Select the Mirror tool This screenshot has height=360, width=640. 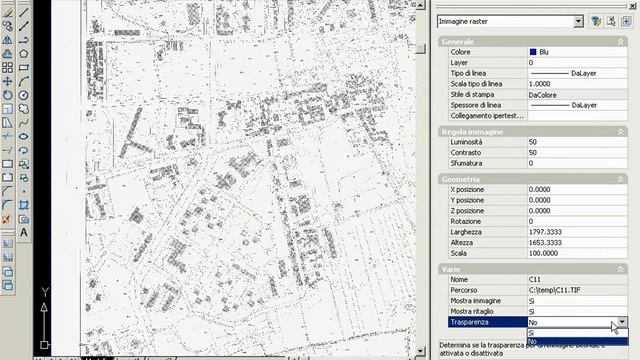point(7,40)
